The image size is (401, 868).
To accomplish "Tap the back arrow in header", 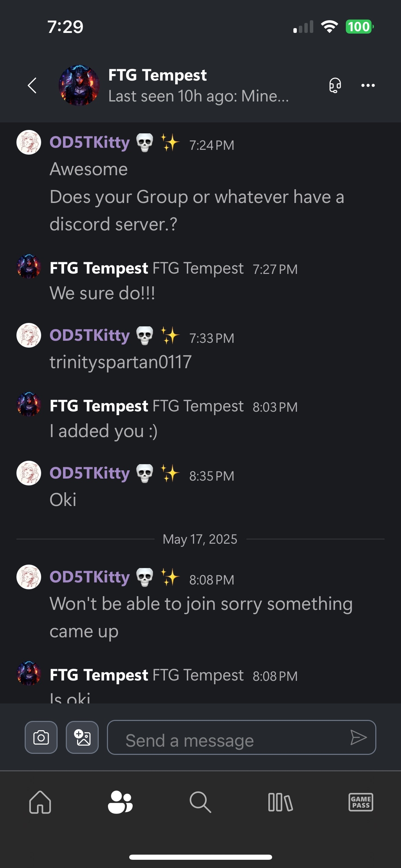I will [32, 85].
